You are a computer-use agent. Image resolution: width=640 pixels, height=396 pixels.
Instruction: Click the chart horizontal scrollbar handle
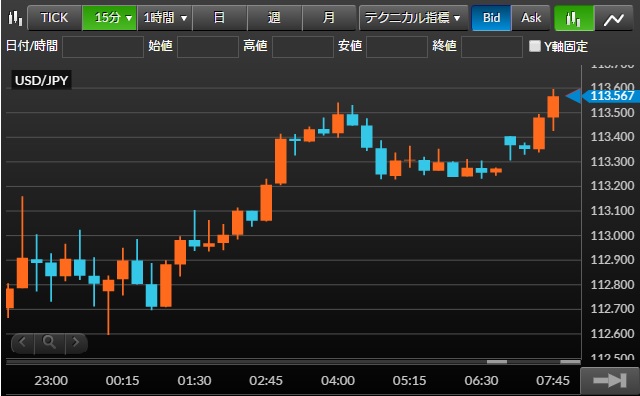tap(496, 362)
